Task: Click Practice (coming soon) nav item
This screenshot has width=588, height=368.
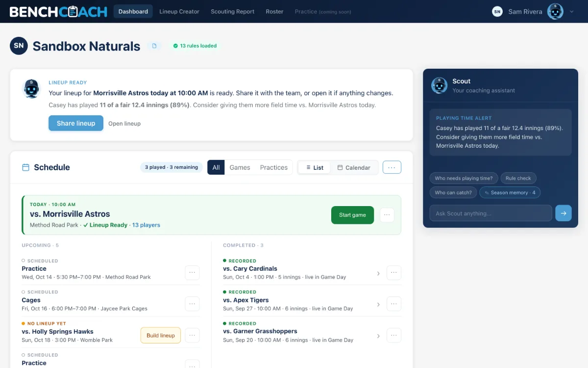Action: [x=323, y=11]
